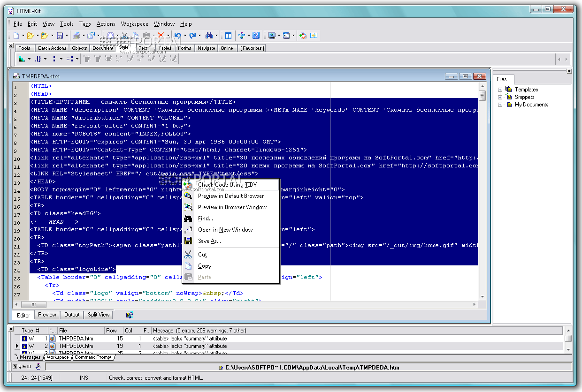Open dropdown arrow beside the Find binoculars
Image resolution: width=582 pixels, height=392 pixels.
point(216,36)
